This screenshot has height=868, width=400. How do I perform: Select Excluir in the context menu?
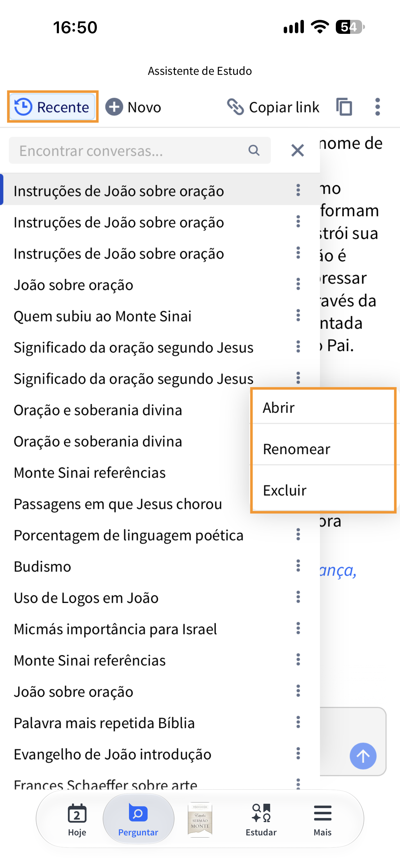click(x=323, y=490)
